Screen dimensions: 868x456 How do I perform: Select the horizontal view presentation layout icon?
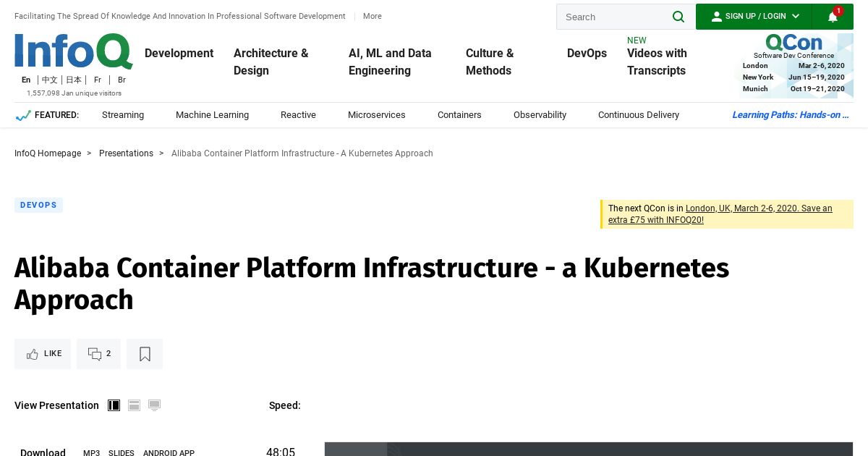coord(135,405)
